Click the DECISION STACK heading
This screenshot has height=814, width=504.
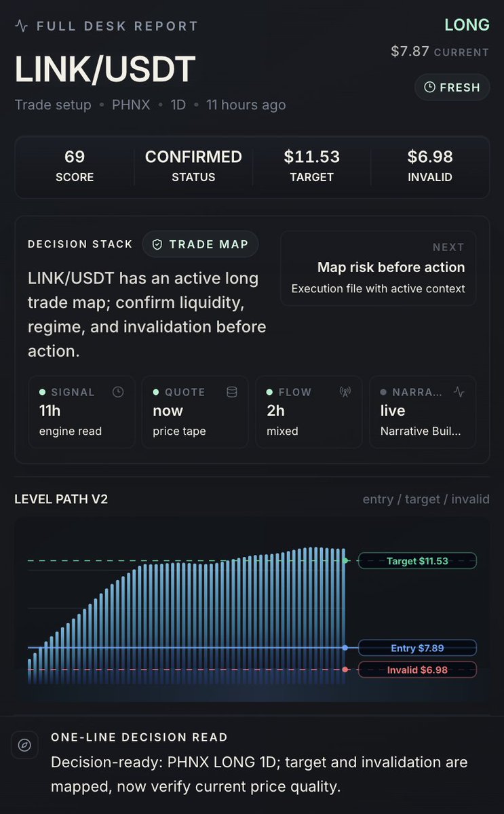point(80,244)
